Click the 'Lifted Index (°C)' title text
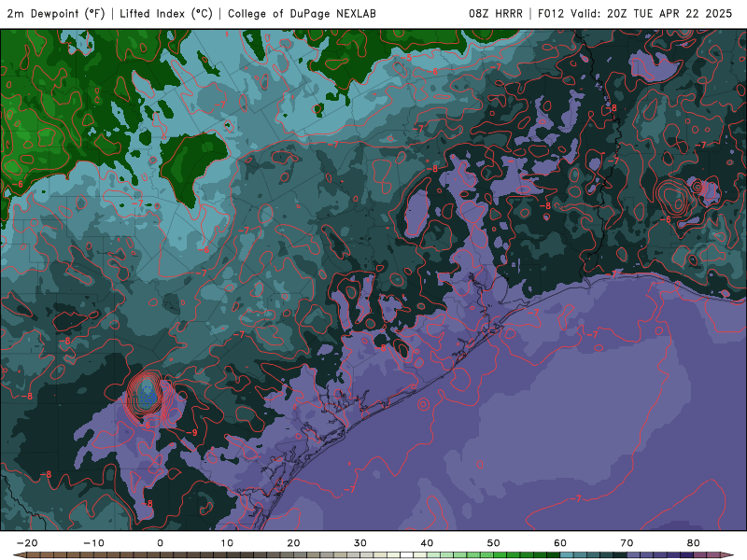 click(166, 14)
